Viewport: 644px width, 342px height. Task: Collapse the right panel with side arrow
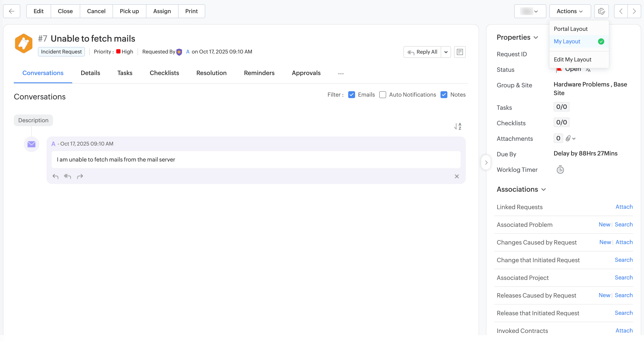[x=486, y=163]
